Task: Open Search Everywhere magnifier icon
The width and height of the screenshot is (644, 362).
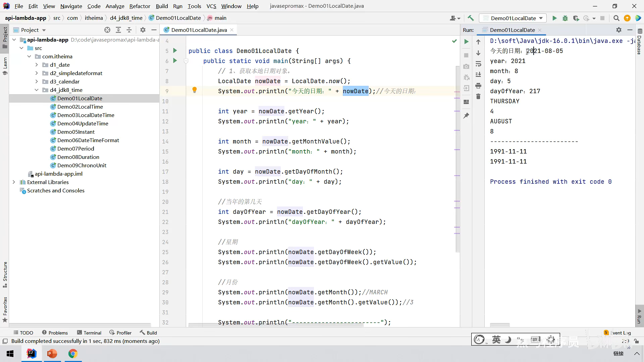Action: (x=616, y=18)
